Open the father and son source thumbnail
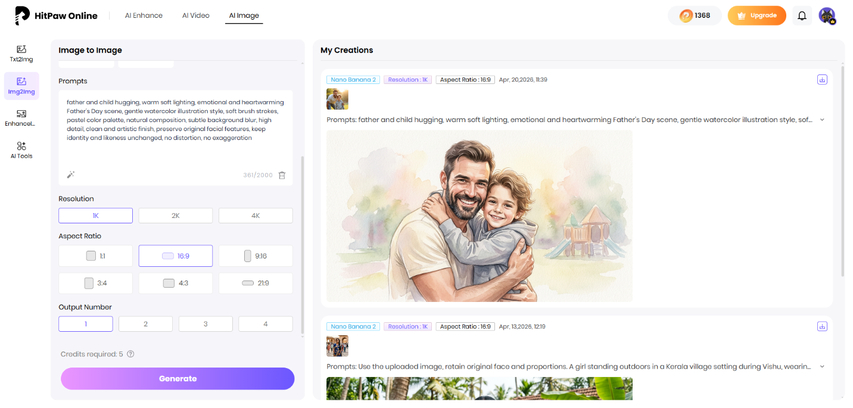Viewport: 853px width, 408px height. (x=337, y=100)
